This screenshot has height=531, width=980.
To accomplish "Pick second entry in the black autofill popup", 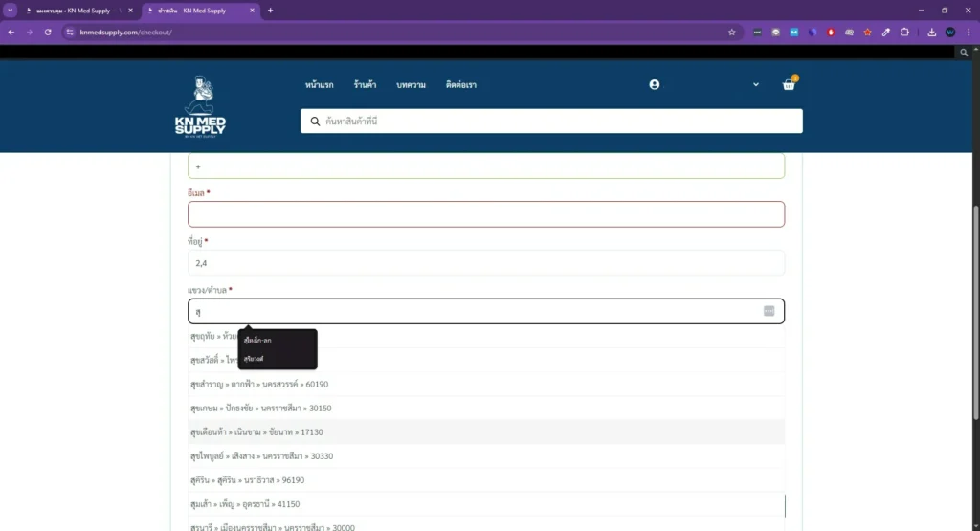I will click(277, 359).
